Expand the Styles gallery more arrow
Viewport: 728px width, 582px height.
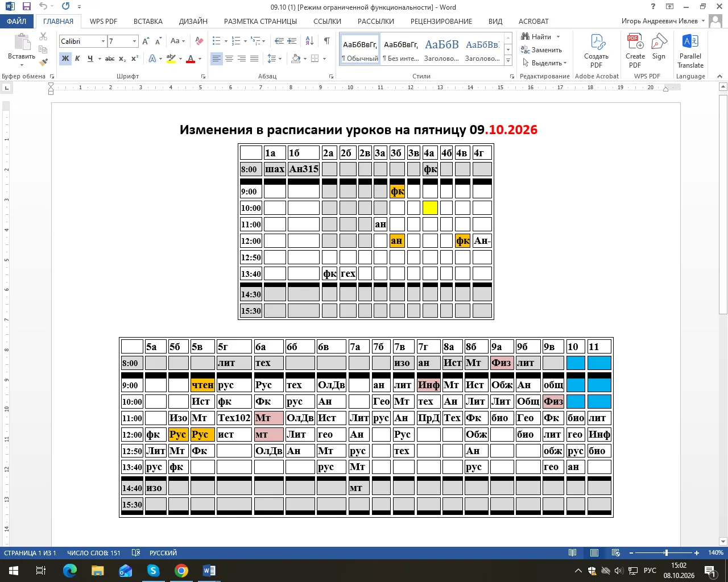tap(508, 60)
